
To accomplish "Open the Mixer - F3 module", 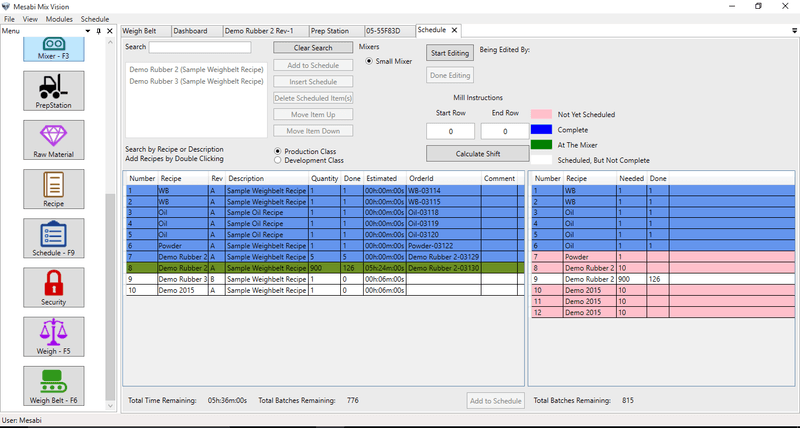I will (x=54, y=49).
